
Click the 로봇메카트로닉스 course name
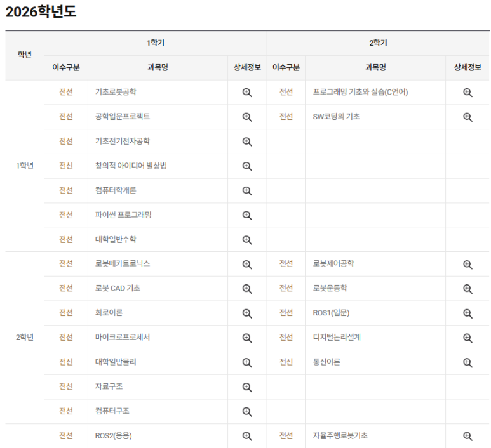coord(123,263)
